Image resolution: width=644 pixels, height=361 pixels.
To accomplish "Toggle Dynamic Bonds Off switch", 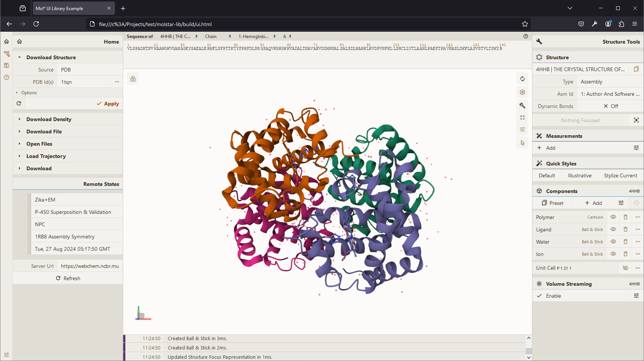I will coord(610,106).
